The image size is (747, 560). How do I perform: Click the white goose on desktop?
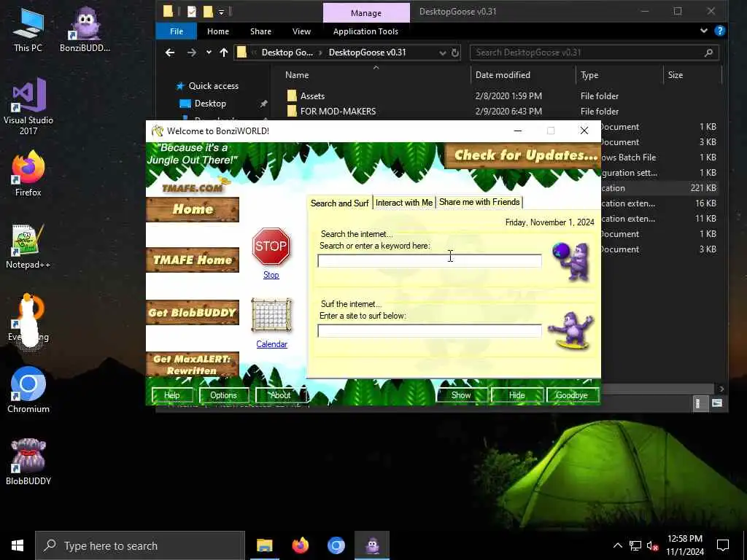pyautogui.click(x=31, y=321)
